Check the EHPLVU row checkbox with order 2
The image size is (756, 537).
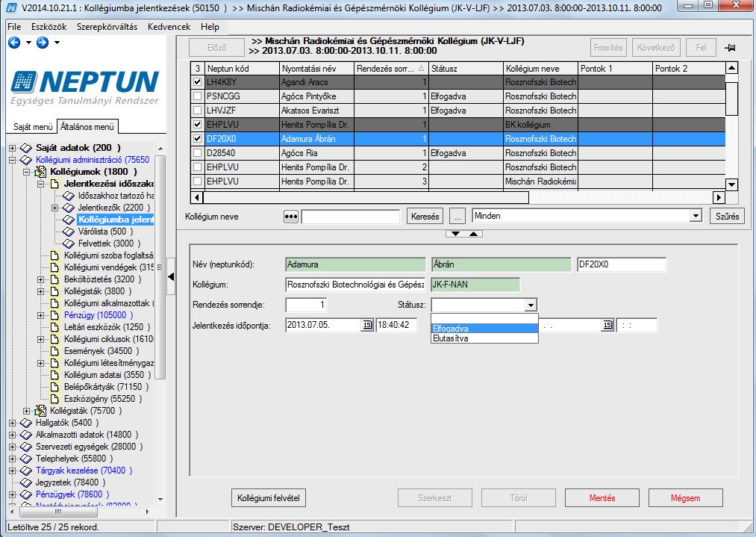[197, 167]
